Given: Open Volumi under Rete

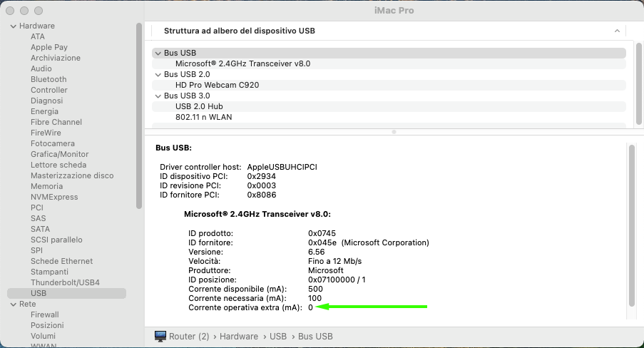Looking at the screenshot, I should coord(43,336).
